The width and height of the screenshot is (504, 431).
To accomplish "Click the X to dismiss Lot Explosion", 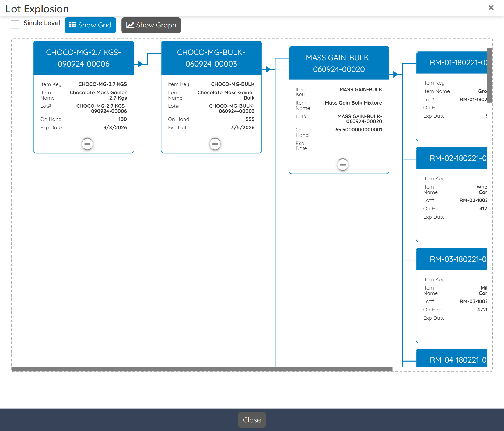I will 492,8.
